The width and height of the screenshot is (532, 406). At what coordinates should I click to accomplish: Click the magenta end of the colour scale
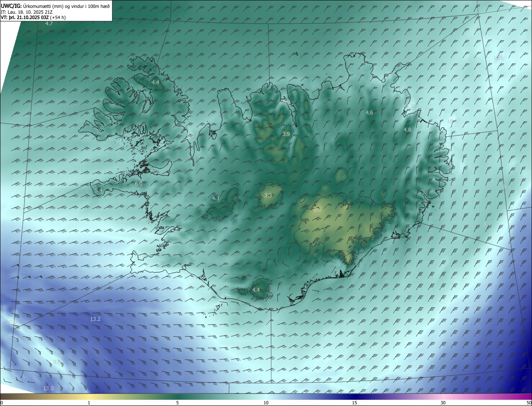524,397
